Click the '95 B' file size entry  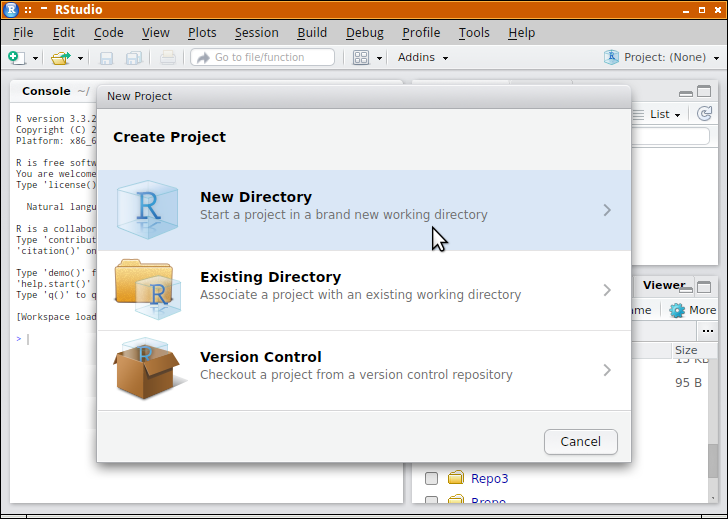pos(688,383)
